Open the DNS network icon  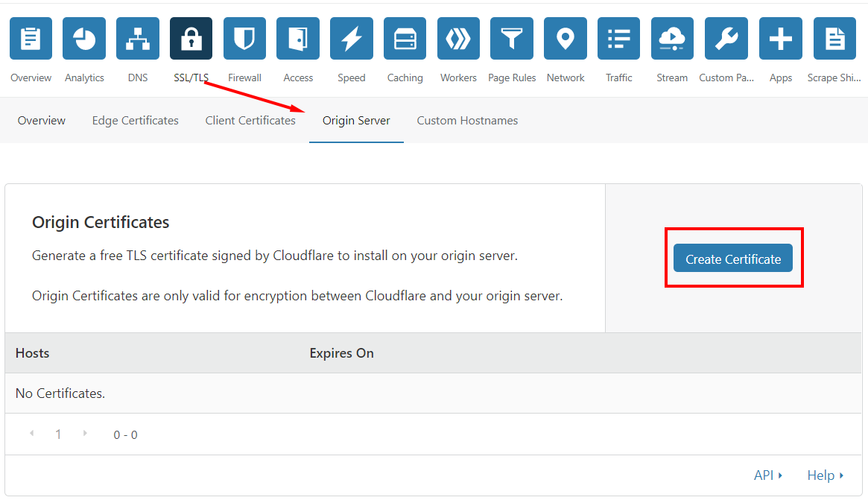138,38
